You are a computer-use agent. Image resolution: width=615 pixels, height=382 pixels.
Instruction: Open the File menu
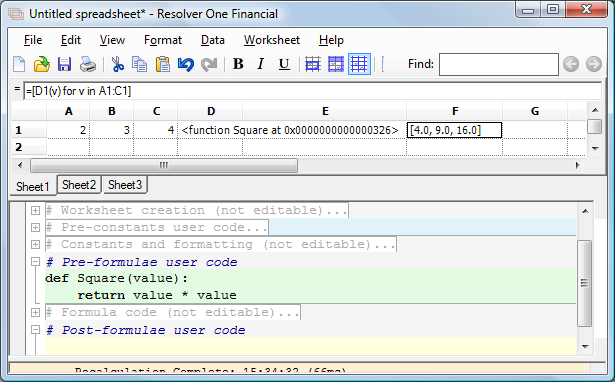tap(33, 40)
